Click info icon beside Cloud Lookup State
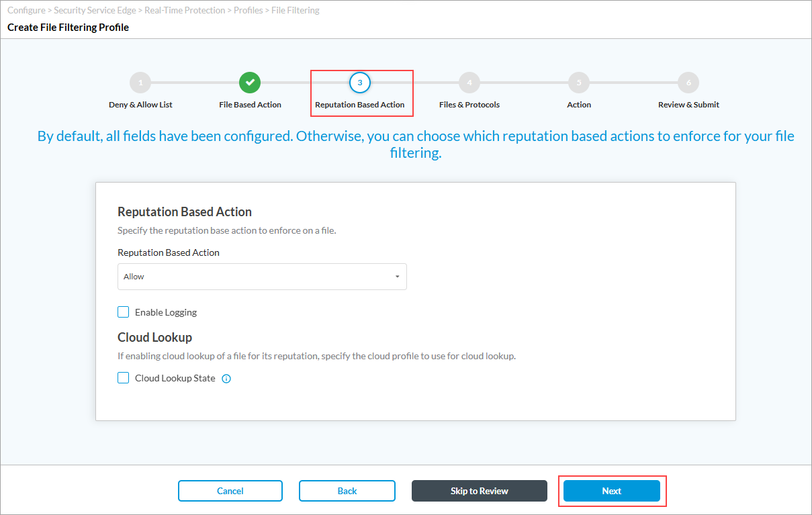This screenshot has width=812, height=515. 226,379
